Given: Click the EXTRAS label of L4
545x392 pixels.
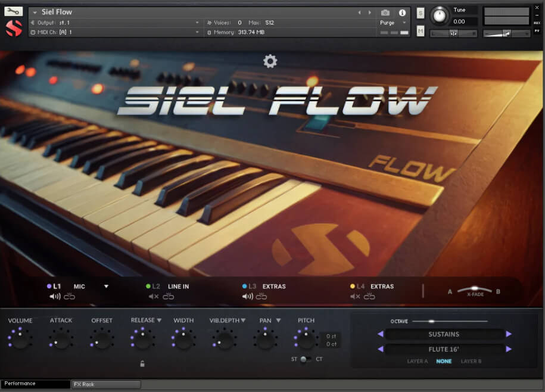Looking at the screenshot, I should click(x=382, y=287).
